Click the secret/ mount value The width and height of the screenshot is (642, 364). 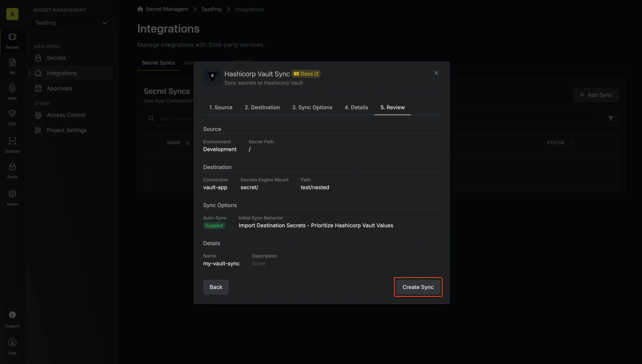pos(249,188)
